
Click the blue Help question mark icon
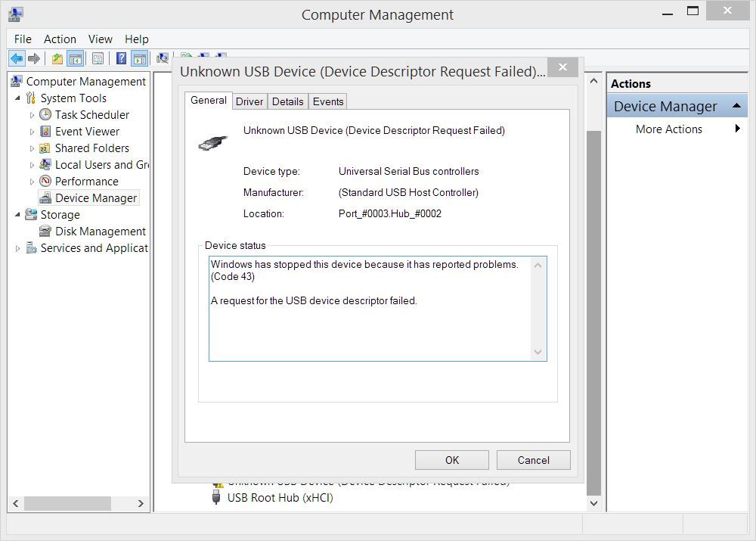click(122, 59)
